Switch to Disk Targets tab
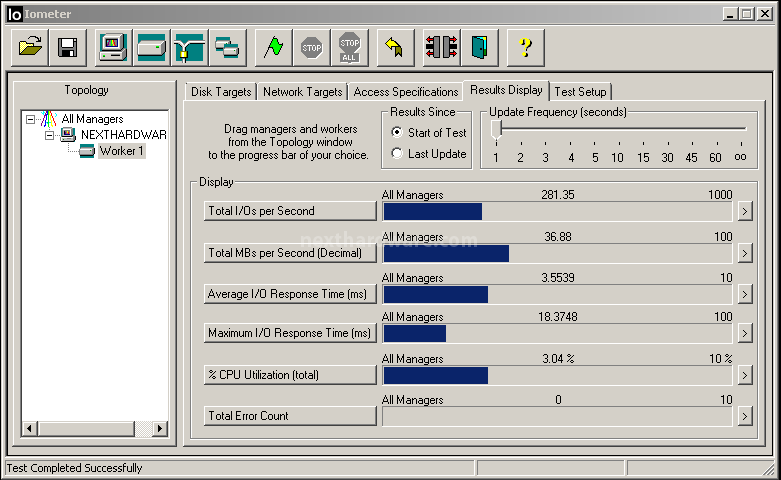The image size is (781, 480). [x=221, y=92]
